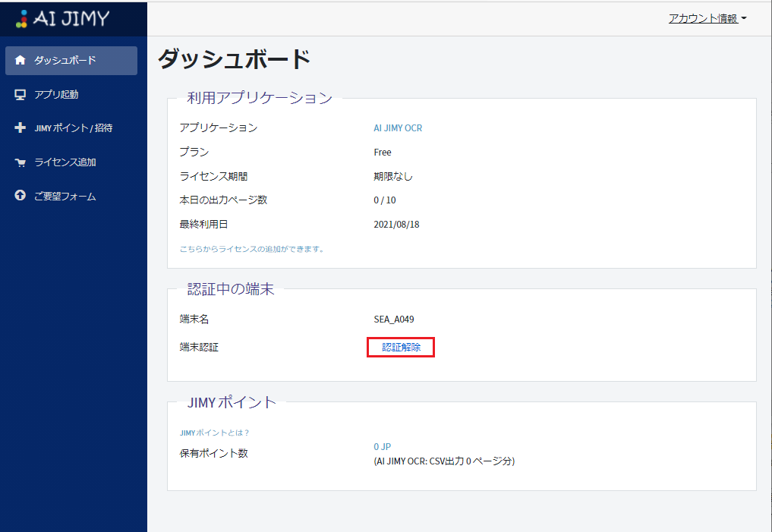Click the プラン row label
This screenshot has width=772, height=532.
pyautogui.click(x=194, y=152)
